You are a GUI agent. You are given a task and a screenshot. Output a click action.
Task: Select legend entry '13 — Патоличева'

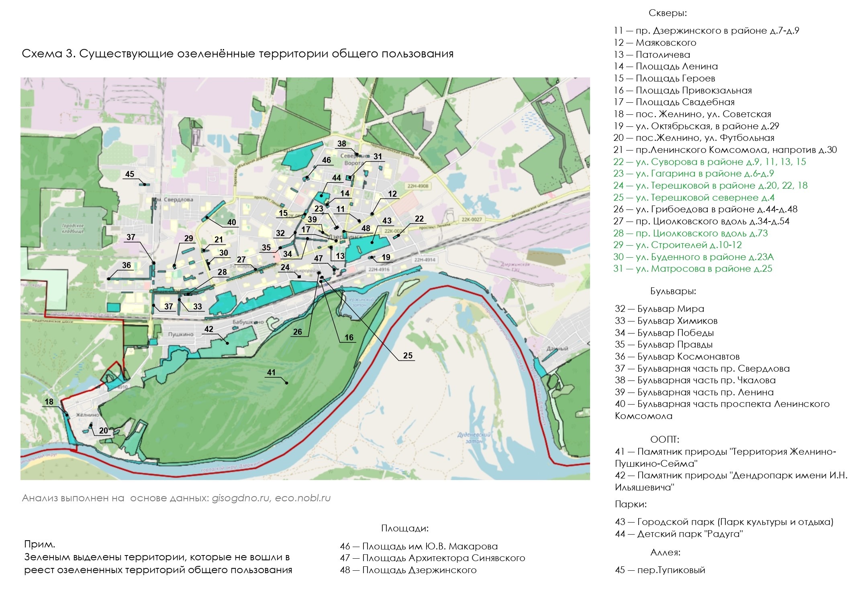click(652, 55)
